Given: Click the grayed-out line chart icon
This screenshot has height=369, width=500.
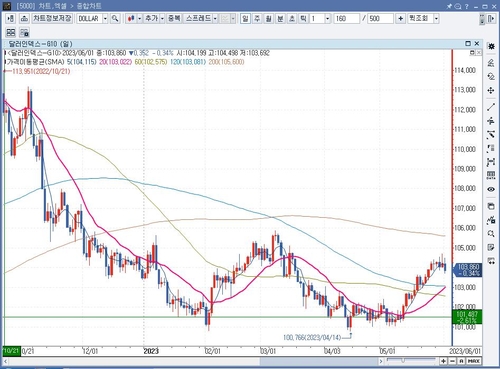Looking at the screenshot, I should 225,19.
